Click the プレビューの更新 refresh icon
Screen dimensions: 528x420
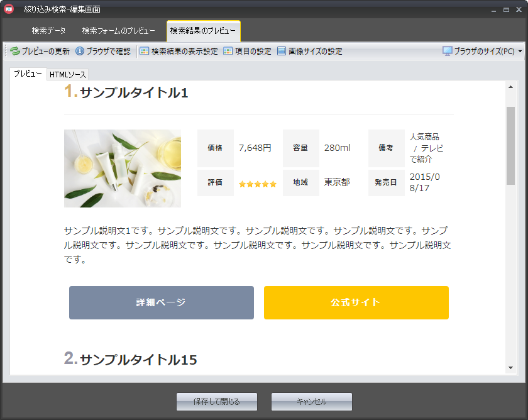tap(15, 52)
